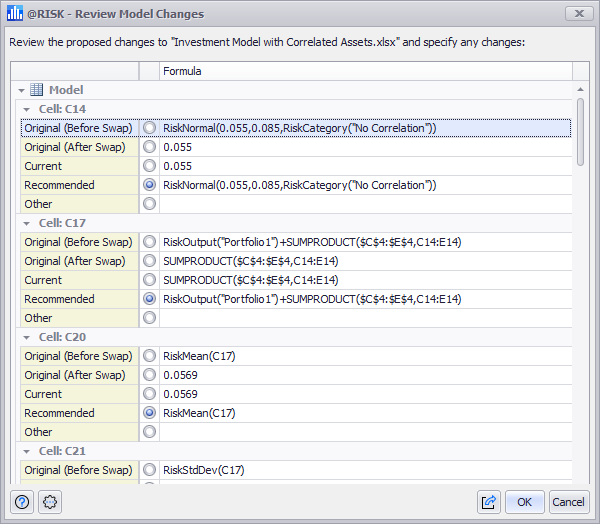The width and height of the screenshot is (600, 524).
Task: Select Other radio button under Cell C20
Action: pyautogui.click(x=150, y=432)
